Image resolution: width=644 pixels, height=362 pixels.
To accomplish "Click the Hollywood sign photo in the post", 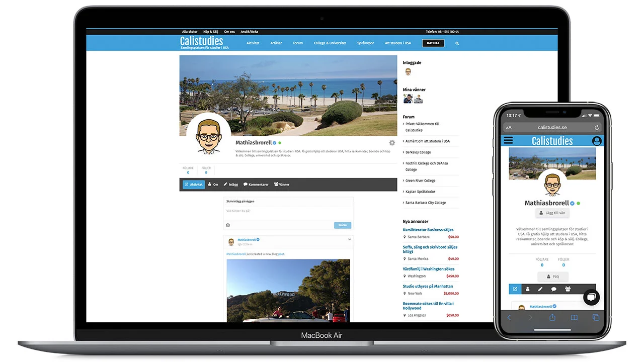I will pyautogui.click(x=288, y=291).
